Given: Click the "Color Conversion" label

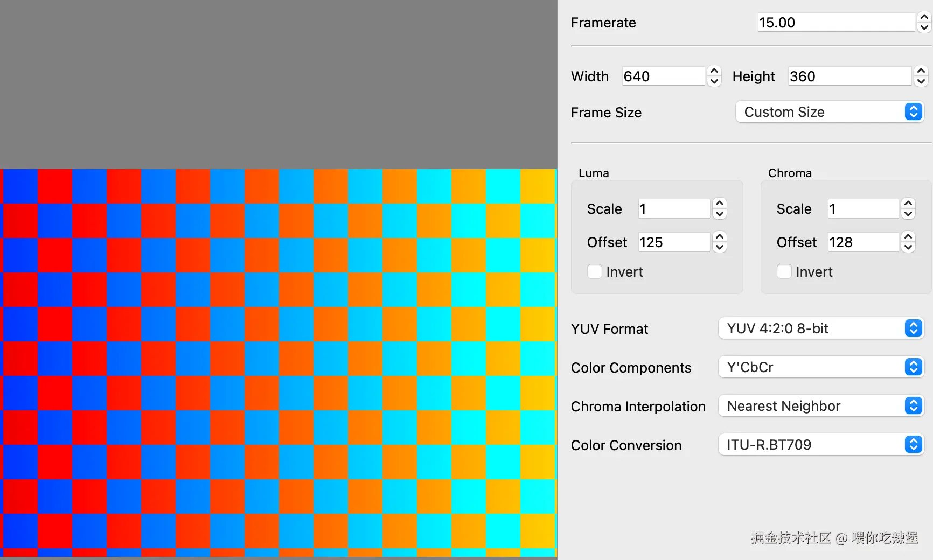Looking at the screenshot, I should 626,445.
